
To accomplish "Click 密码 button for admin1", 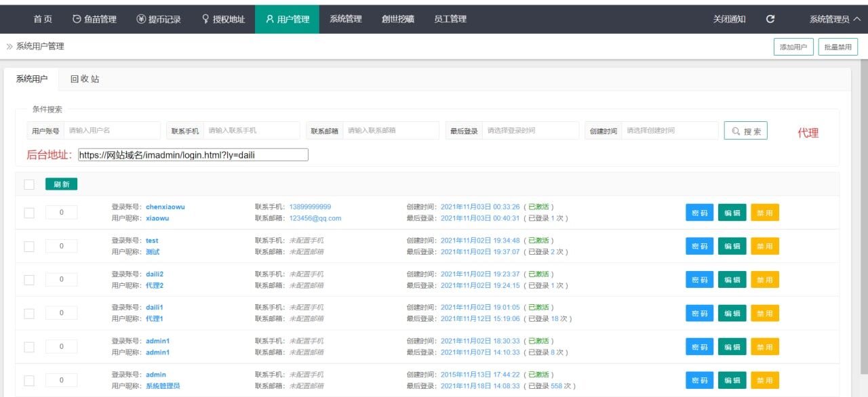I will (x=700, y=347).
